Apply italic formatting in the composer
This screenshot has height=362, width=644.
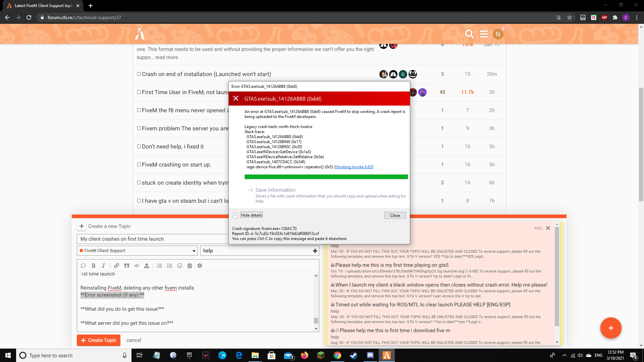click(103, 265)
